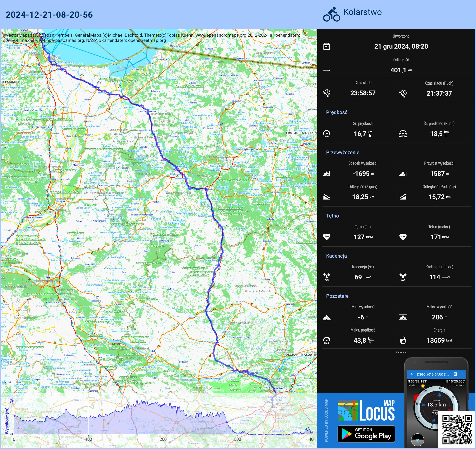Click the Danzig city label on map
This screenshot has width=476, height=449.
[x=52, y=61]
